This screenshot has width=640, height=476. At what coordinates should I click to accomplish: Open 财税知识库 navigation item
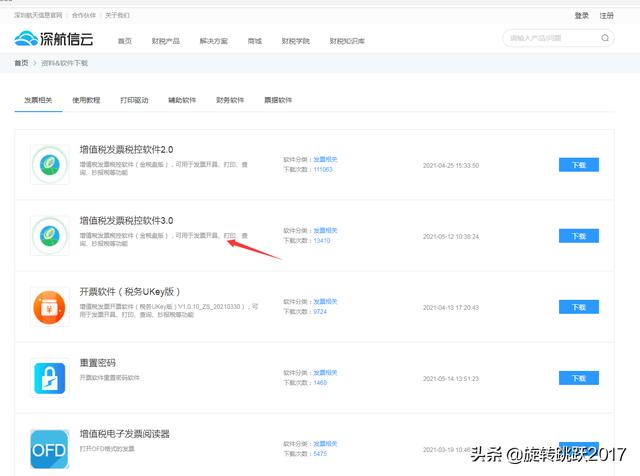[347, 41]
